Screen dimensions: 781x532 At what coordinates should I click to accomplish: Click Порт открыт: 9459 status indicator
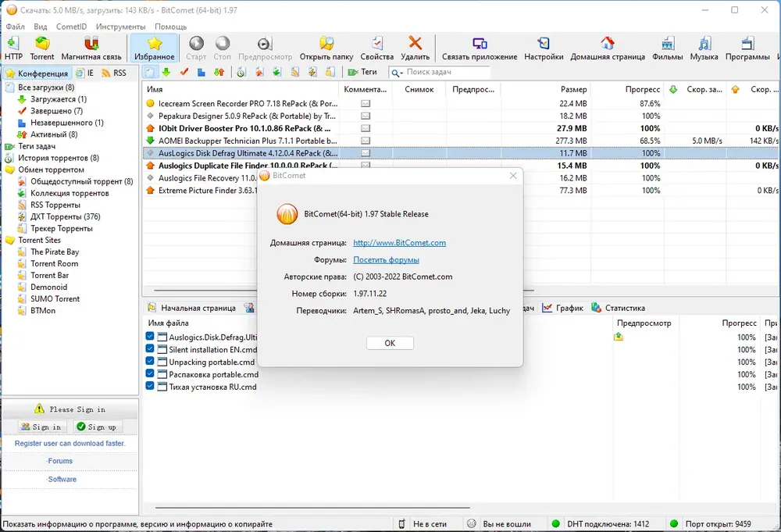tap(710, 523)
